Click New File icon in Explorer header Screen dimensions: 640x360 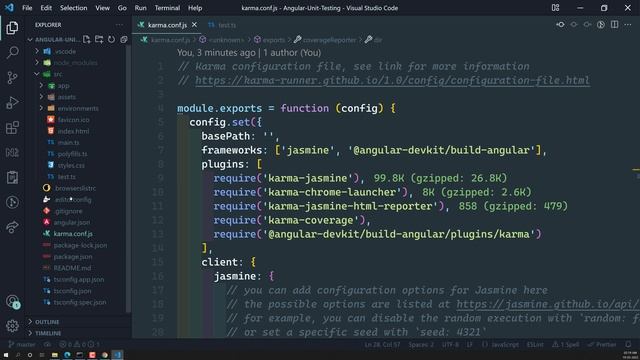[87, 39]
